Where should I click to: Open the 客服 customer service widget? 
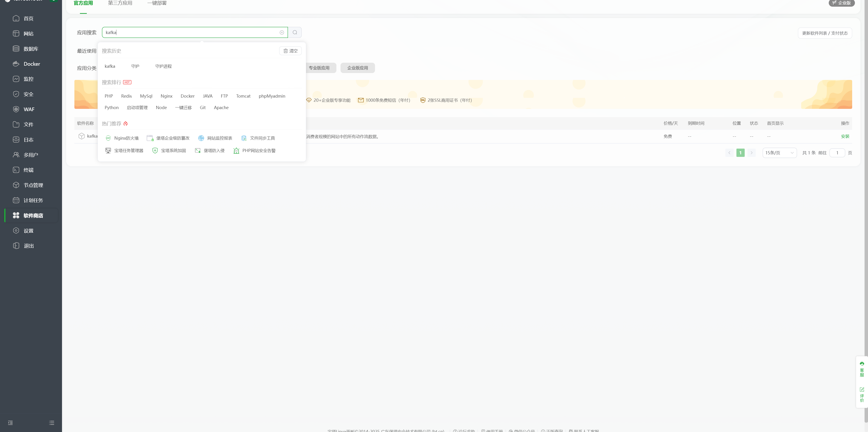point(862,369)
